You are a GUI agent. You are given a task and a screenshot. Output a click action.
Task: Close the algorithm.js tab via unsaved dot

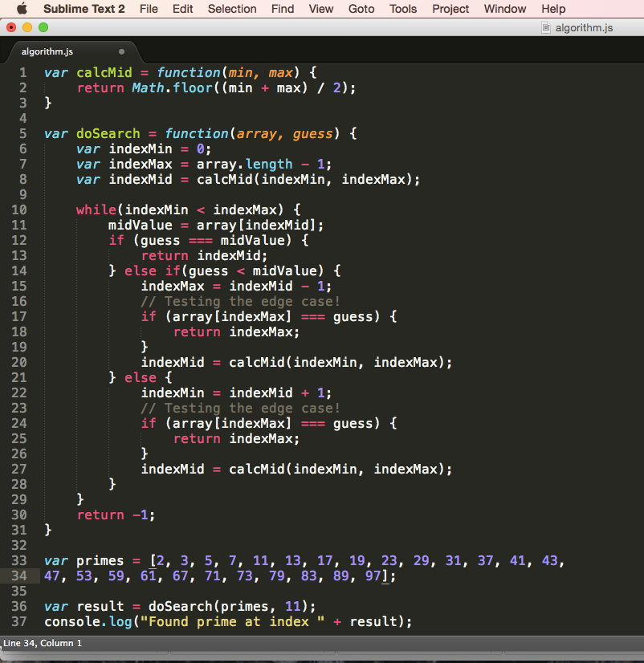tap(121, 51)
